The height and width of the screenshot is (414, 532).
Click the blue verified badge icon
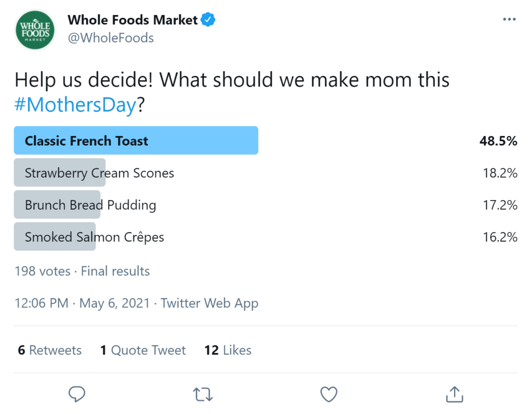[208, 20]
